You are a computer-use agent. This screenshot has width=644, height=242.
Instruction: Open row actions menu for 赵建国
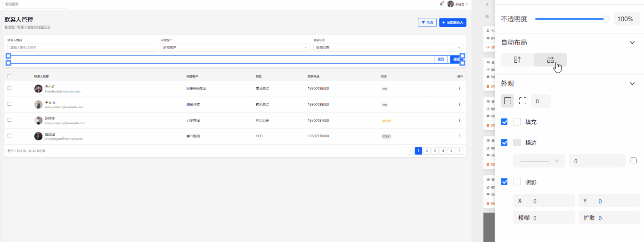[x=459, y=136]
